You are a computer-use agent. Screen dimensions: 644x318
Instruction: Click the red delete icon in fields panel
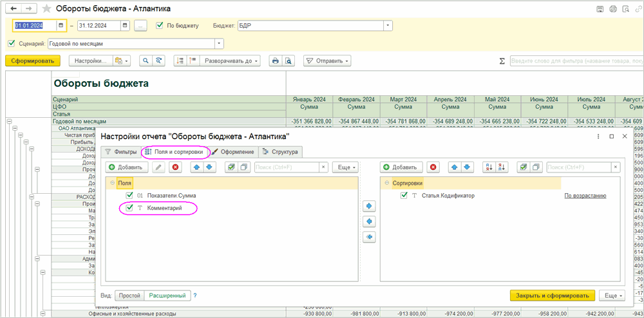pyautogui.click(x=175, y=167)
